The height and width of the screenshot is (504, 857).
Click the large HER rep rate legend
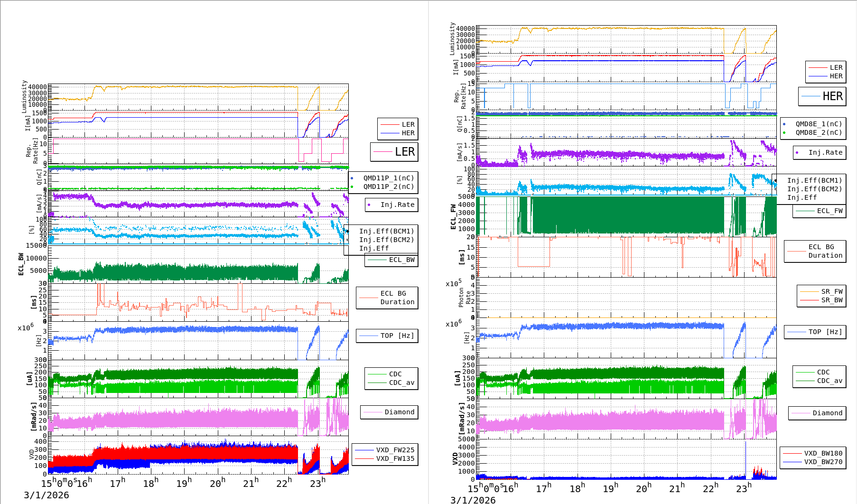822,96
